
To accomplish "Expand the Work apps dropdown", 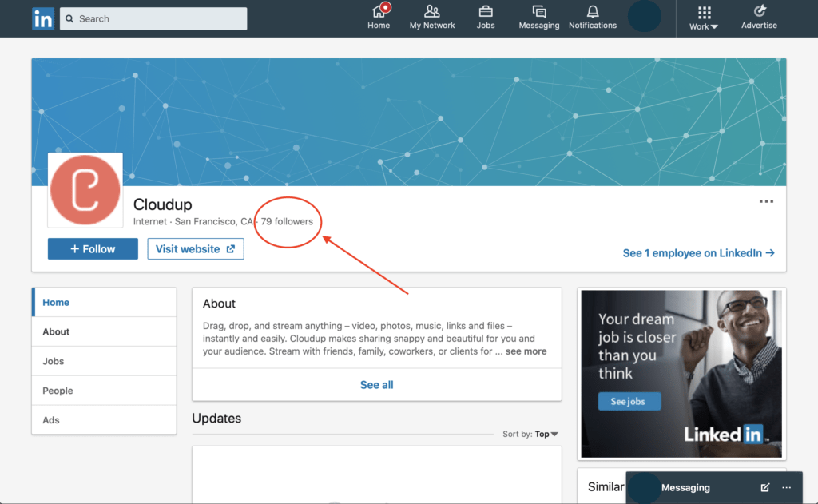I will [x=704, y=19].
